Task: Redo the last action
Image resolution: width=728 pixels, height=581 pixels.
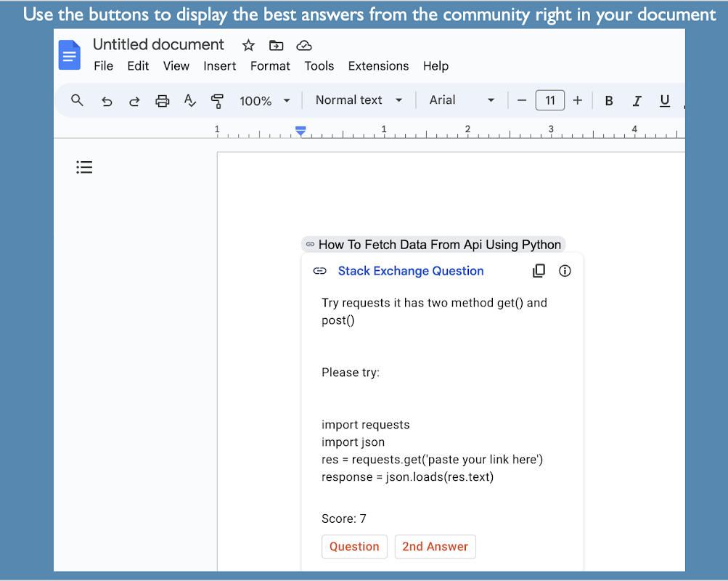Action: (x=134, y=101)
